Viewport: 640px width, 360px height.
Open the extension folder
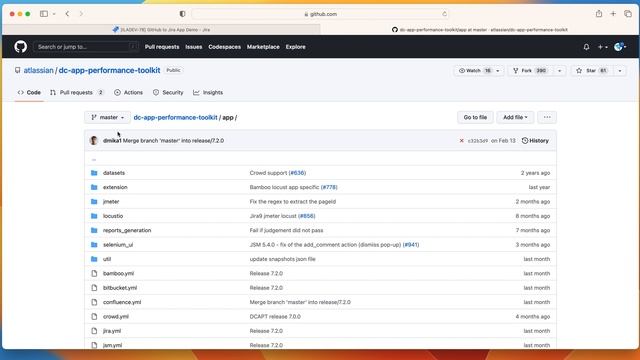[115, 187]
